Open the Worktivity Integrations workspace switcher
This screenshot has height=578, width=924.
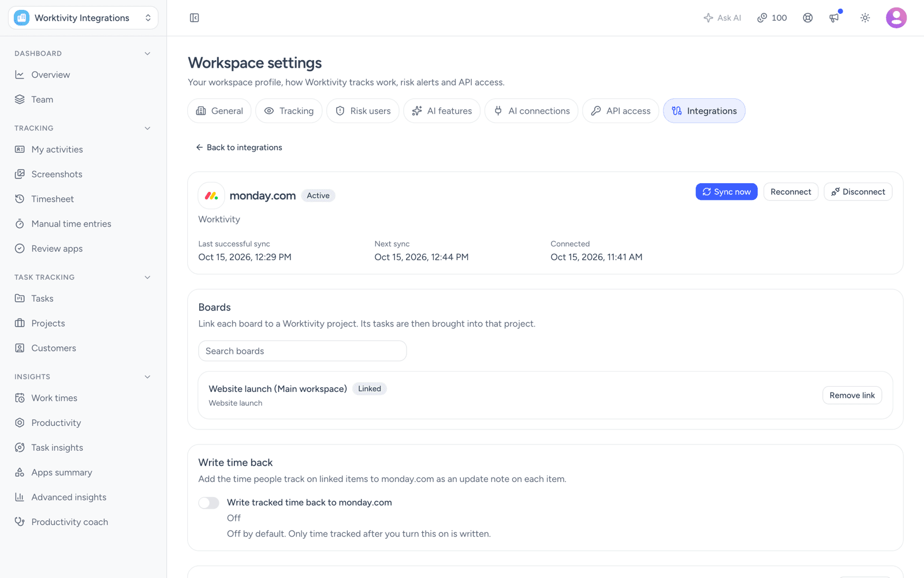click(83, 18)
